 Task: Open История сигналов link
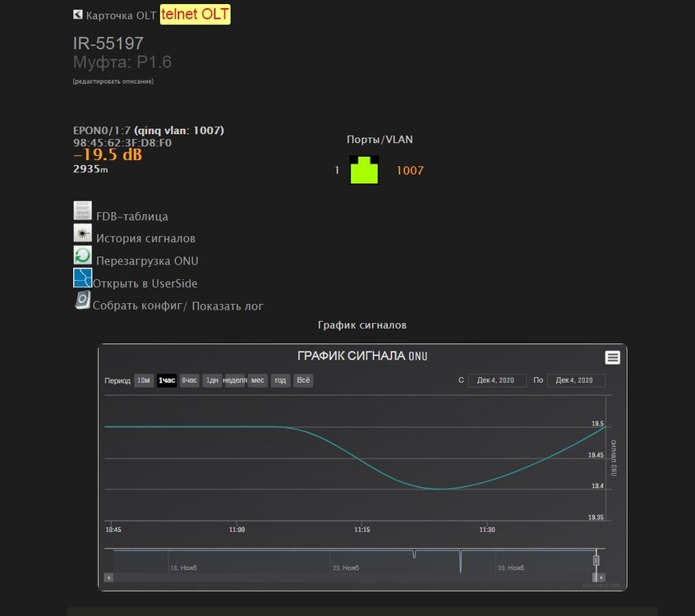(146, 238)
